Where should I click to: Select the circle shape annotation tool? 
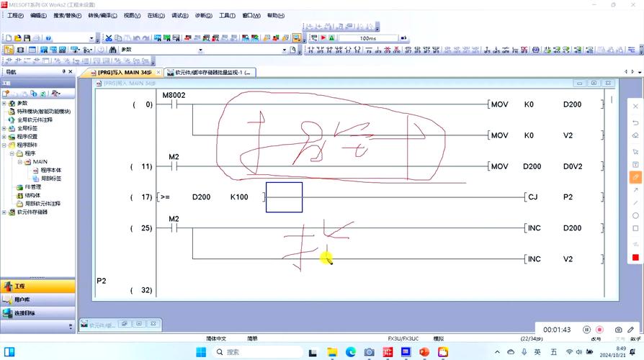pyautogui.click(x=635, y=215)
